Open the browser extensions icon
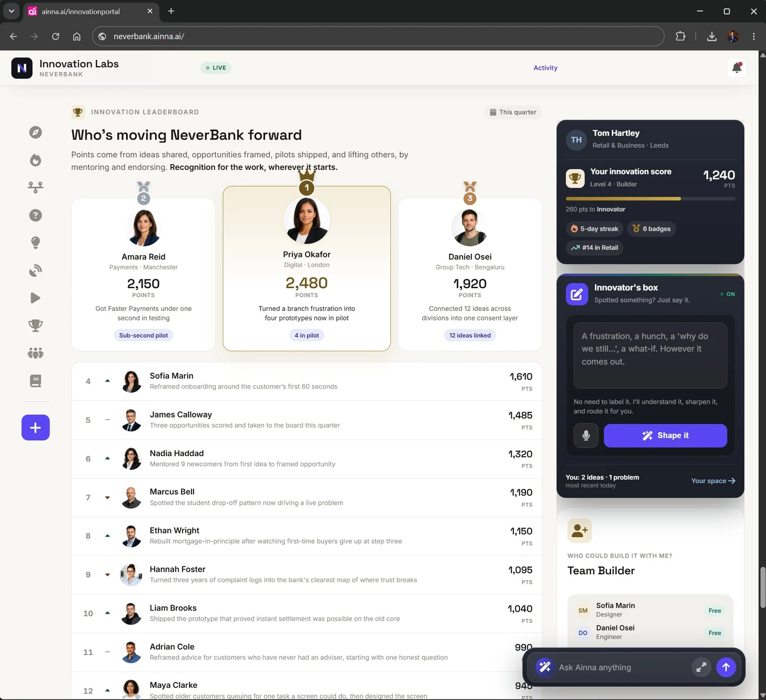Image resolution: width=766 pixels, height=700 pixels. [x=680, y=36]
